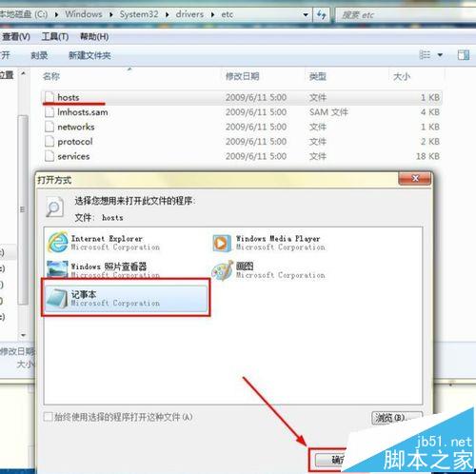Screen dimensions: 476x474
Task: Expand the arrow after drivers in path
Action: [x=212, y=14]
